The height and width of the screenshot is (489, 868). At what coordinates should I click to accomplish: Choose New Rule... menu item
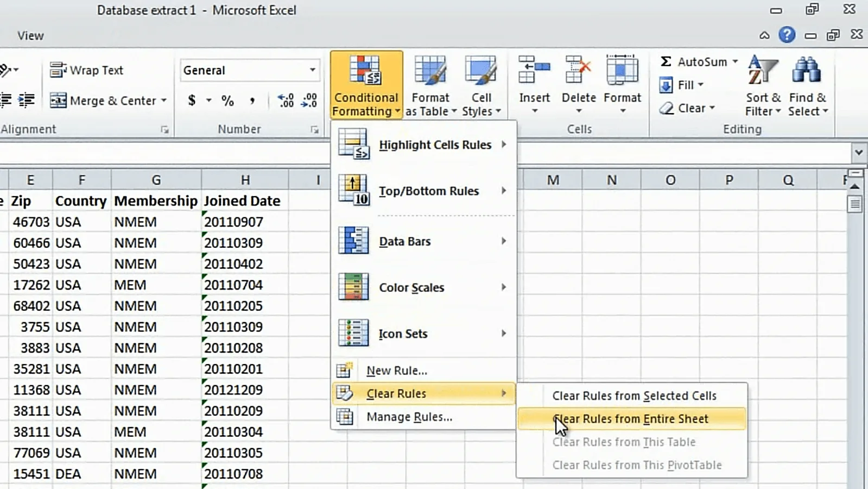pyautogui.click(x=423, y=371)
